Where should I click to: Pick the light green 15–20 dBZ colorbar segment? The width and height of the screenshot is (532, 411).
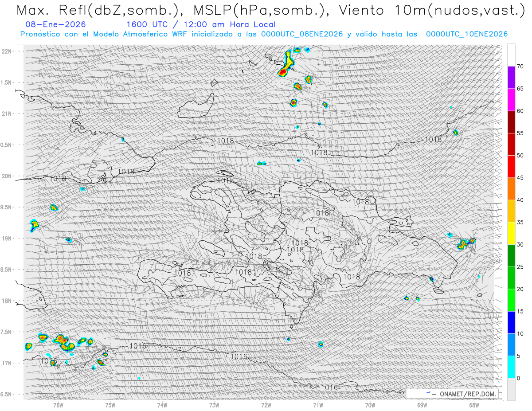(511, 300)
